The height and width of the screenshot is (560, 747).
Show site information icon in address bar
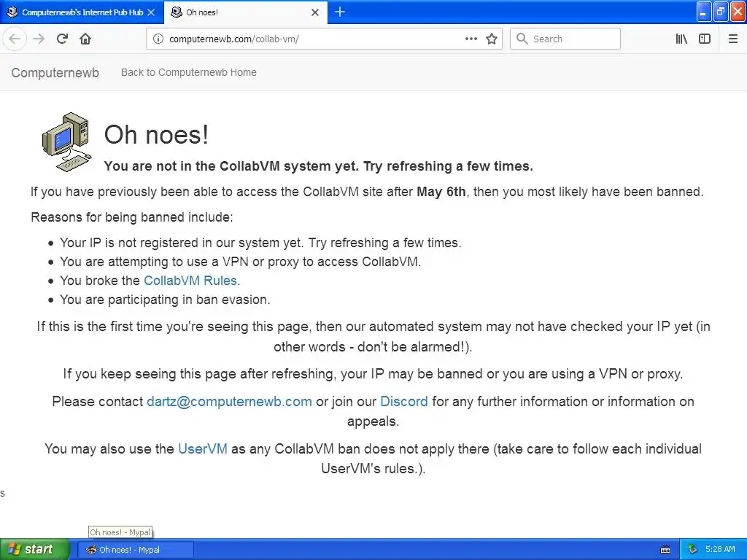158,39
